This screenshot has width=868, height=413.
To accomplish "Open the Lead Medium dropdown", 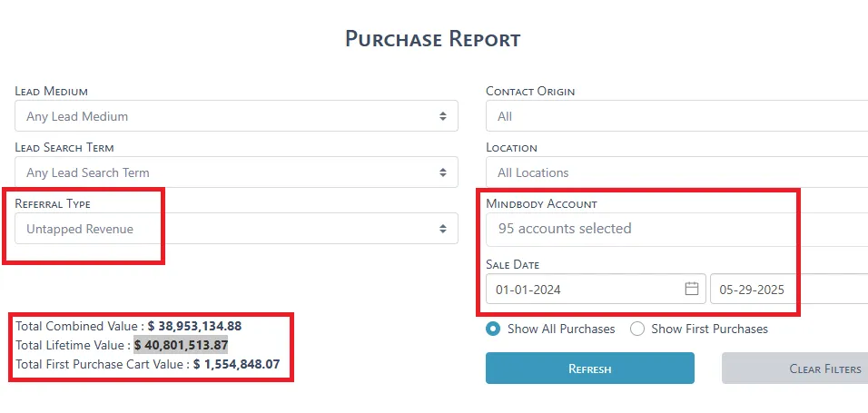I will pyautogui.click(x=236, y=115).
